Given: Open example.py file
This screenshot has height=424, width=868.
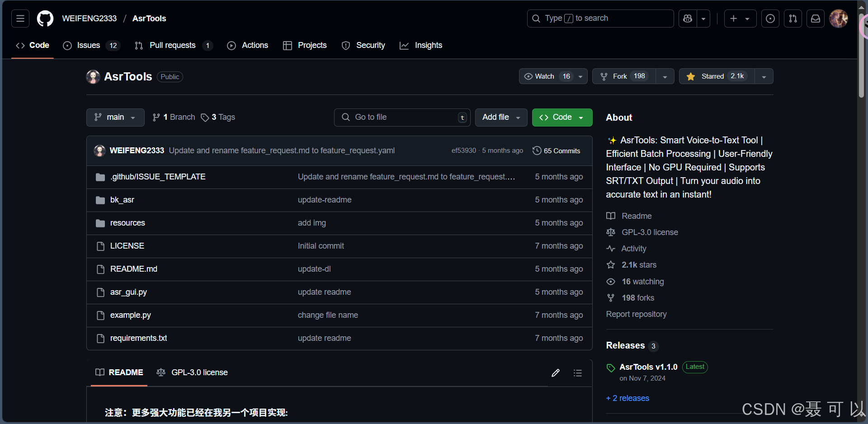Looking at the screenshot, I should point(131,315).
